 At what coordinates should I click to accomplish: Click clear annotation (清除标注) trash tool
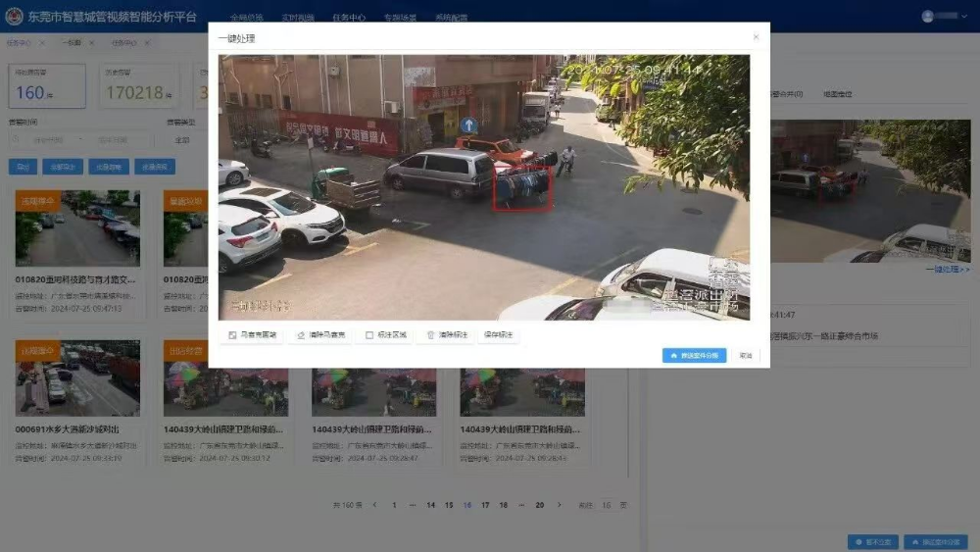(447, 335)
